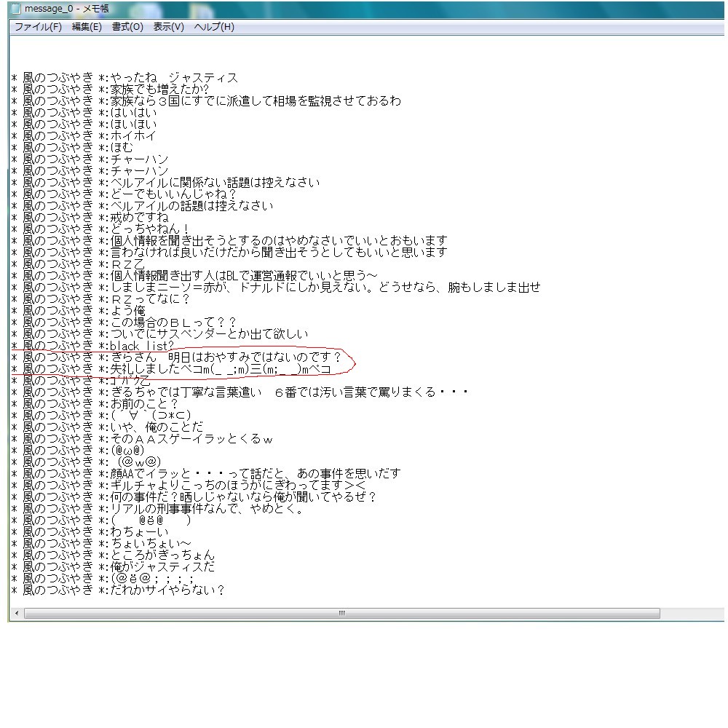Click the line reading わちょーい
This screenshot has height=728, width=728.
[139, 532]
